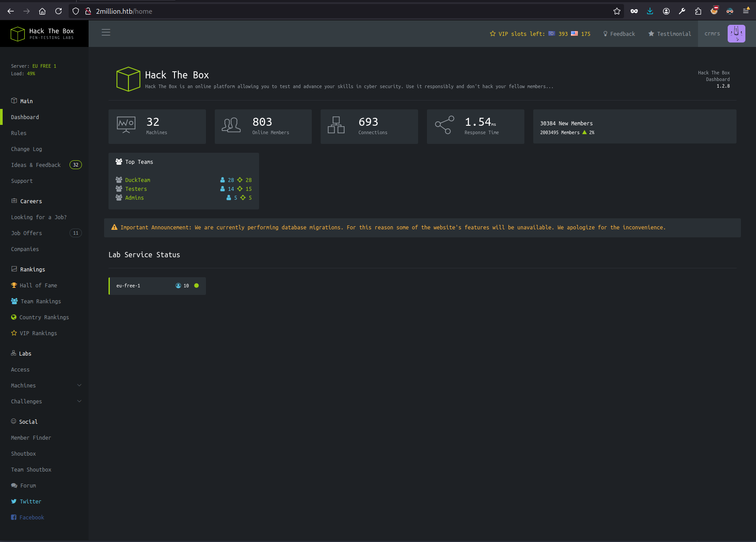Click the purple user avatar icon
Viewport: 756px width, 542px height.
(736, 34)
